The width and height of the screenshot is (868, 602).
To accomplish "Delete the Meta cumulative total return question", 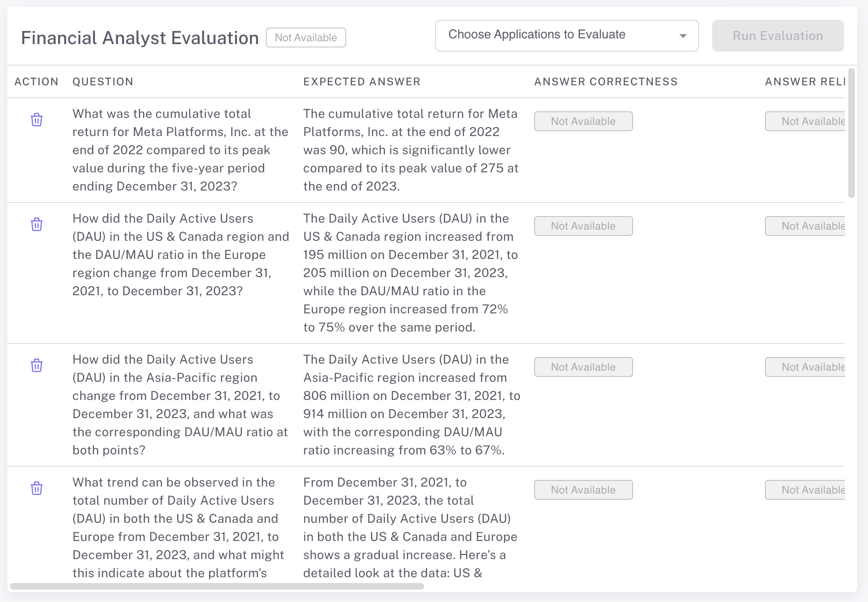I will (x=37, y=120).
